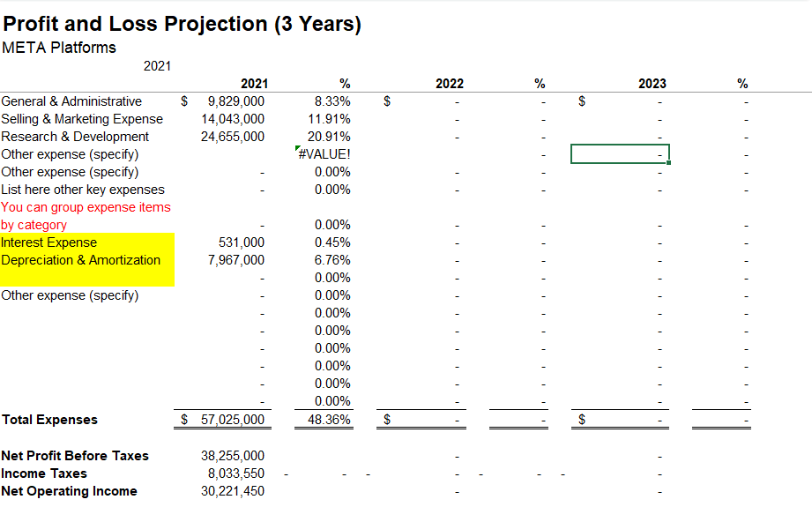Select the 24,655,000 value cell
The image size is (812, 507).
coord(233,137)
